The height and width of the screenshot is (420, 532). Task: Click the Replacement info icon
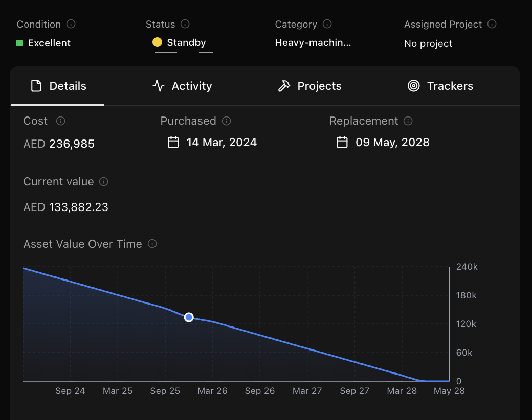pyautogui.click(x=408, y=121)
